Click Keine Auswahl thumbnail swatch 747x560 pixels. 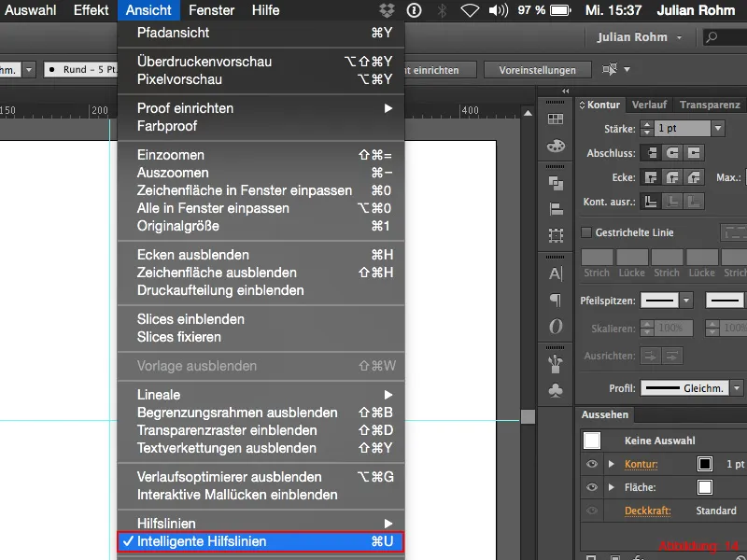click(592, 441)
